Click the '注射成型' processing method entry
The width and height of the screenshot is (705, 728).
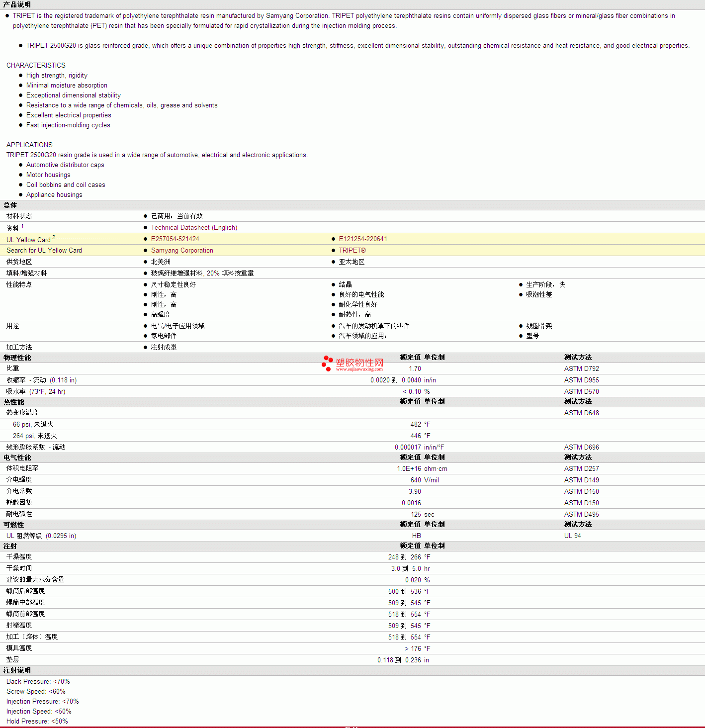[164, 348]
